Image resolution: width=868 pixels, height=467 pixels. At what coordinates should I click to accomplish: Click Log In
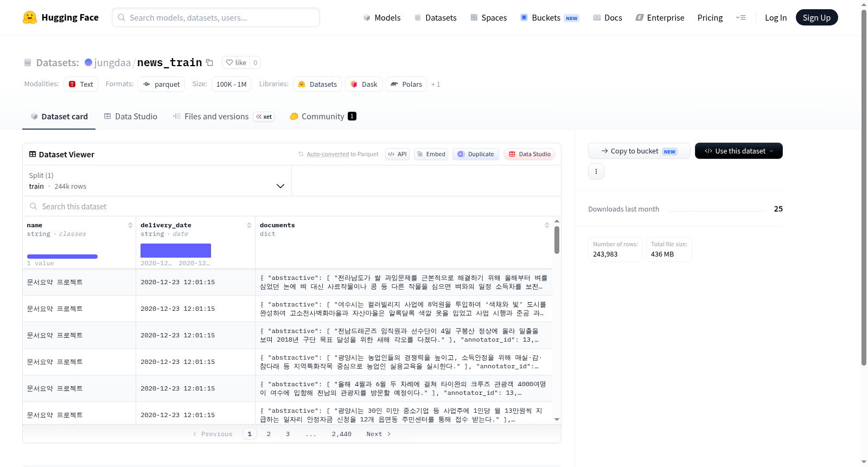[x=776, y=18]
